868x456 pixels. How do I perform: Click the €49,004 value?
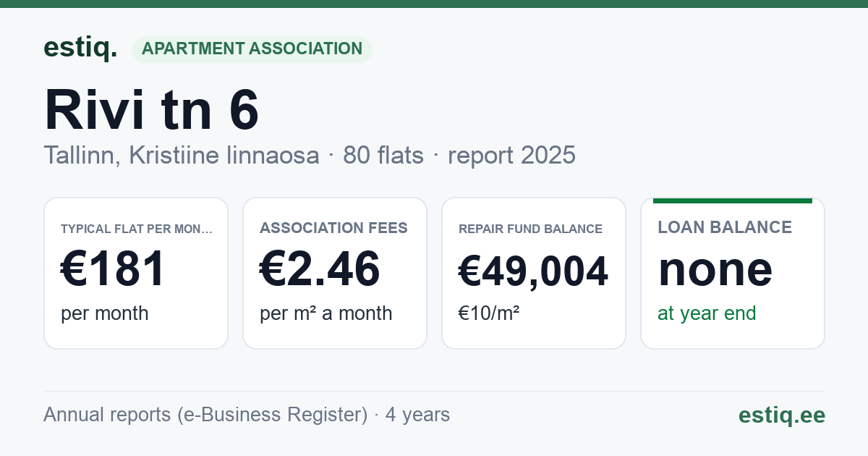534,271
